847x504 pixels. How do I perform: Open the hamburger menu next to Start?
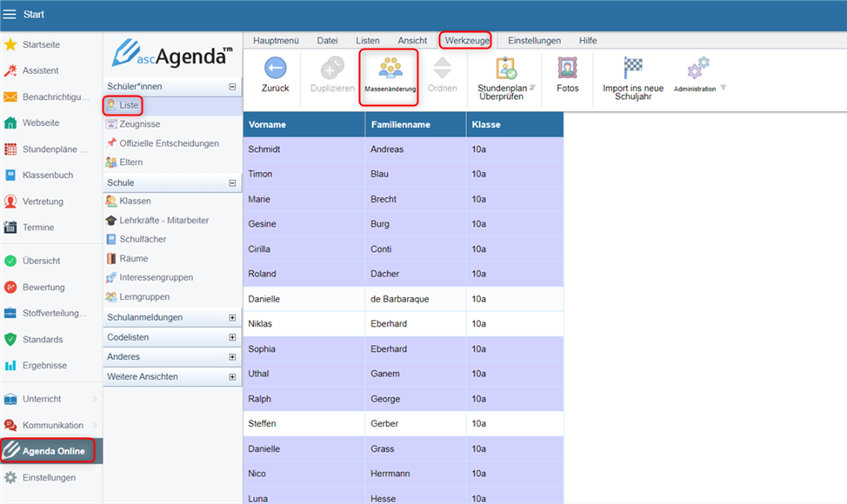(x=10, y=14)
